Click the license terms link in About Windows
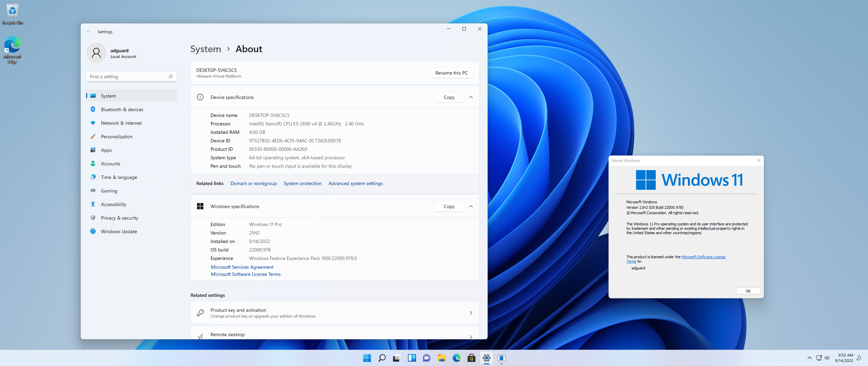The width and height of the screenshot is (868, 366). [703, 257]
